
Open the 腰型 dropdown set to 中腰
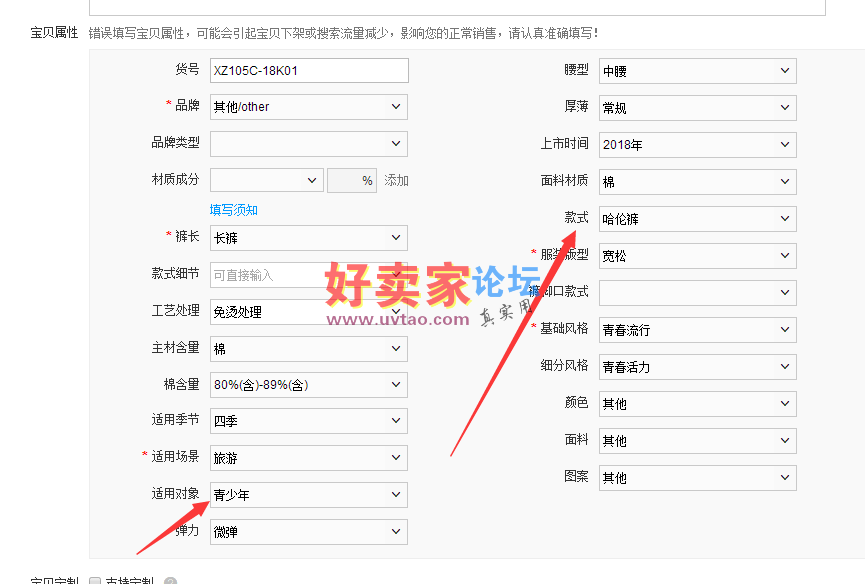pos(697,71)
